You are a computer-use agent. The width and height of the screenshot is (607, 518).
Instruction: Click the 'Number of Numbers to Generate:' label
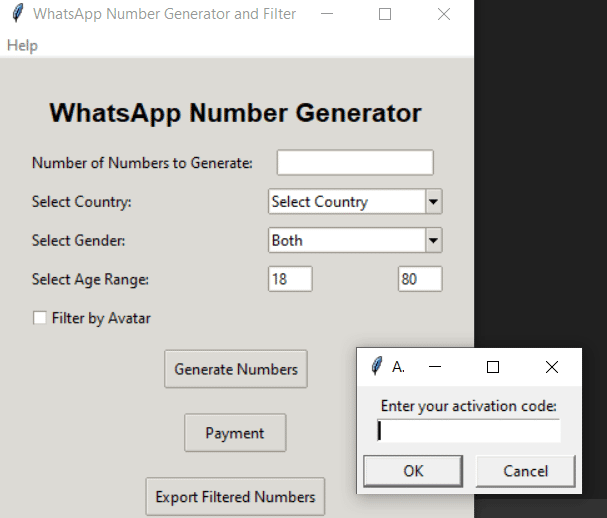[142, 163]
